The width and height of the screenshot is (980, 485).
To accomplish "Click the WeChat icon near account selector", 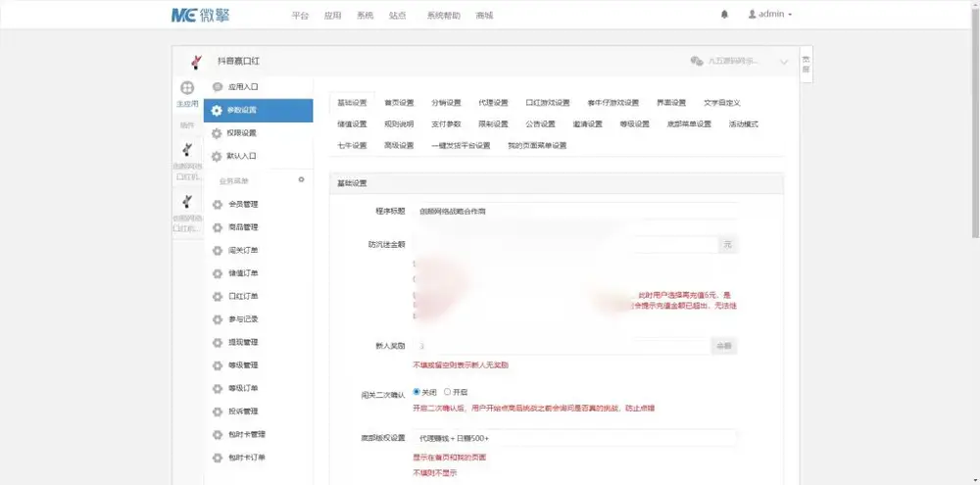I will coord(697,61).
